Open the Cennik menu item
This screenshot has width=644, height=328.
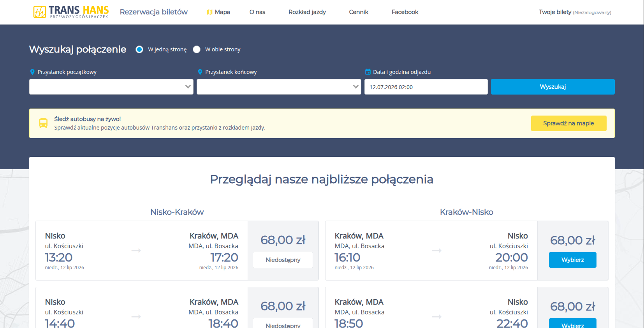(359, 12)
